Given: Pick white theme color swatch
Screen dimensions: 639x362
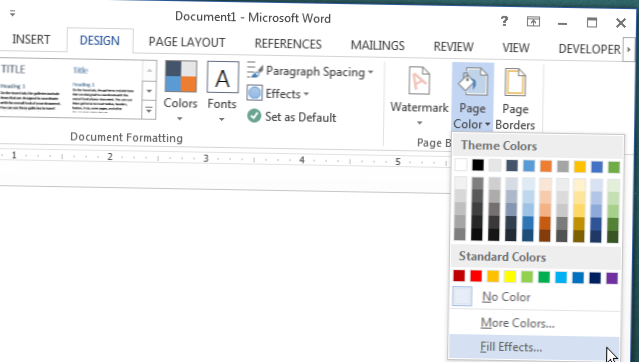Looking at the screenshot, I should (461, 164).
